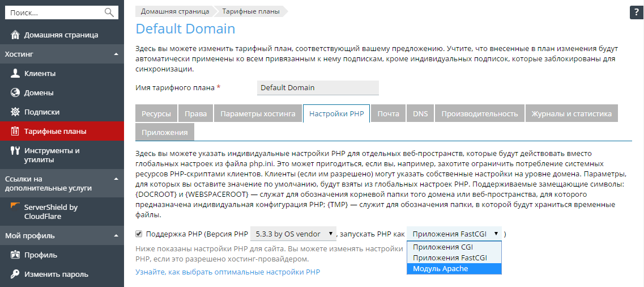This screenshot has width=644, height=287.
Task: Choose Приложения CGI option in the list
Action: [x=454, y=247]
